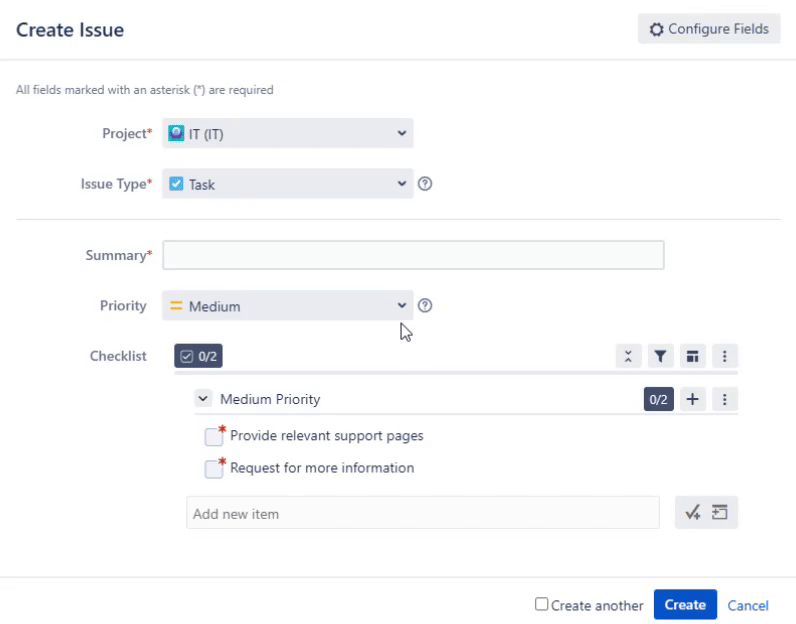Viewport: 796px width, 624px height.
Task: Open the Issue Type dropdown
Action: coord(288,184)
